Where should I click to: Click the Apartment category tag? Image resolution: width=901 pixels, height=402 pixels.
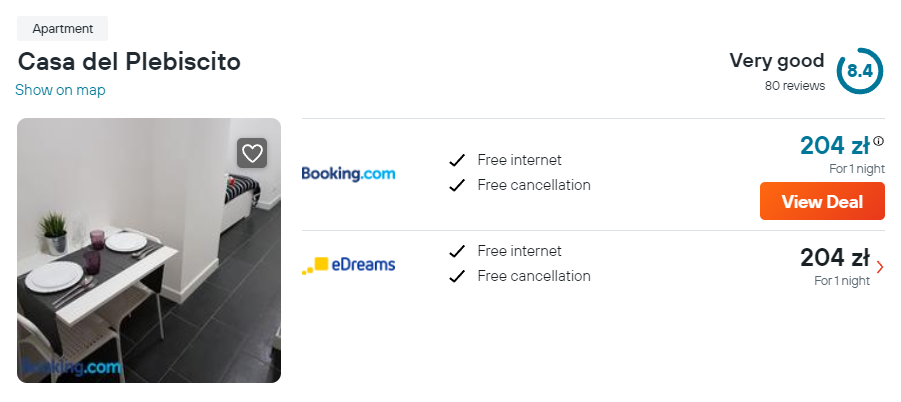coord(62,29)
